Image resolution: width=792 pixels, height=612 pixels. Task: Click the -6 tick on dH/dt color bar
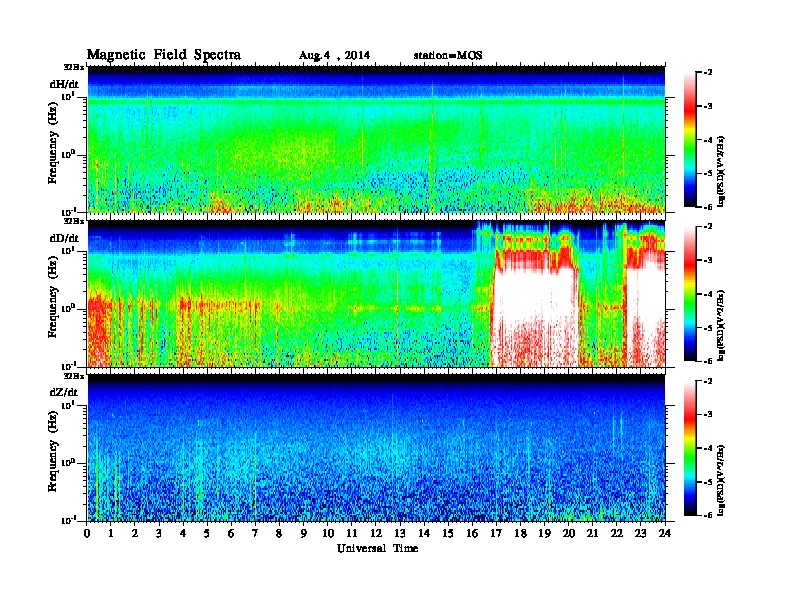[x=708, y=207]
